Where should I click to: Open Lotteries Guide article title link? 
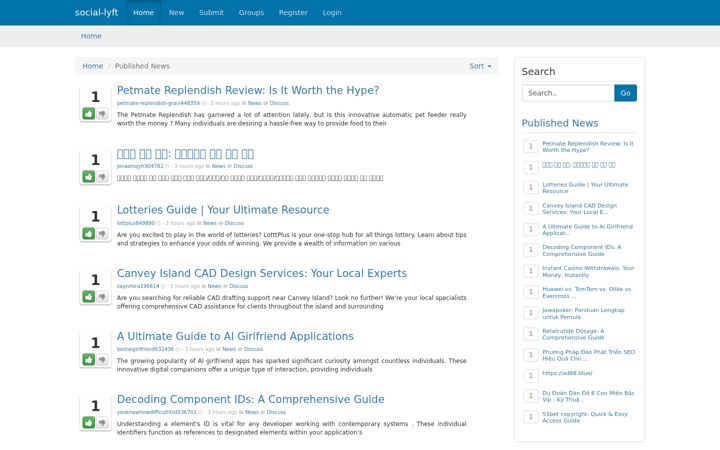223,210
